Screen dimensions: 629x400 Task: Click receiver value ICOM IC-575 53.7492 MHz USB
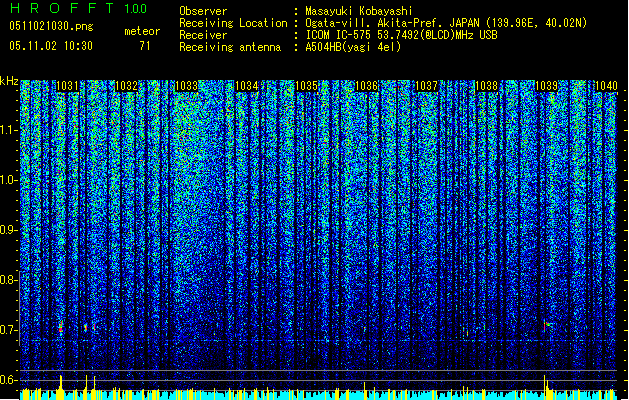[x=401, y=35]
